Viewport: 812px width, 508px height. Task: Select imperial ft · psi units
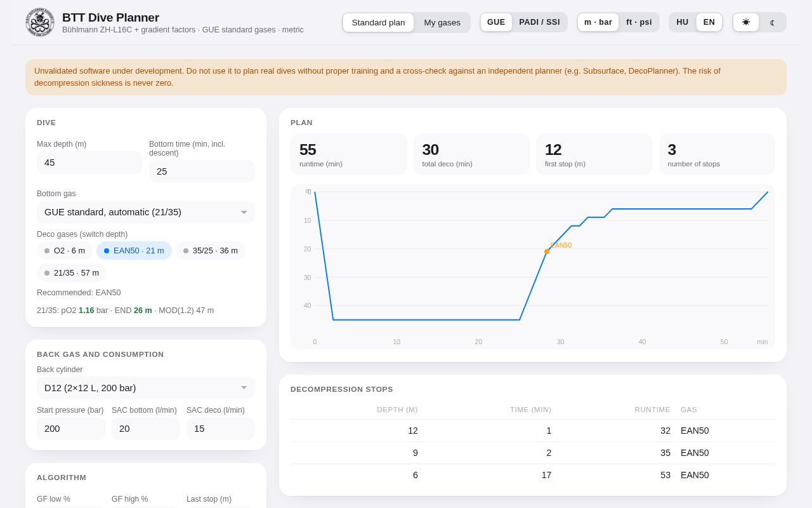pyautogui.click(x=639, y=22)
